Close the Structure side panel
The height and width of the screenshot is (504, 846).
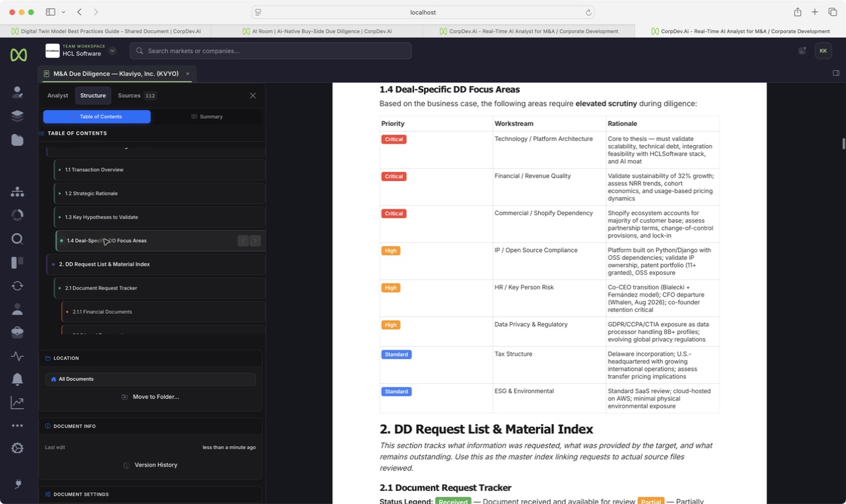click(x=253, y=96)
